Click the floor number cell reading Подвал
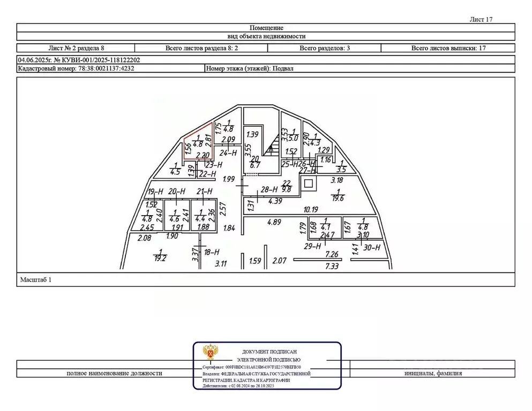This screenshot has width=532, height=411. [359, 68]
